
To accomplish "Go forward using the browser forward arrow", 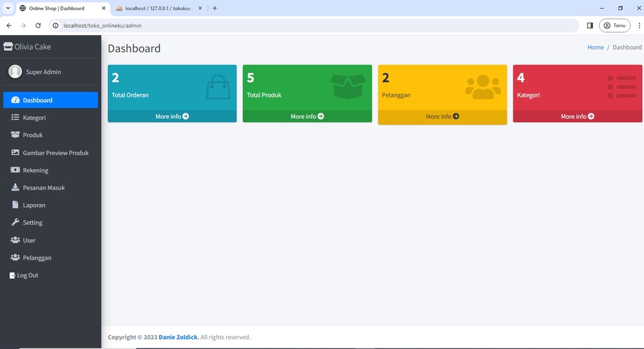I will click(x=23, y=26).
